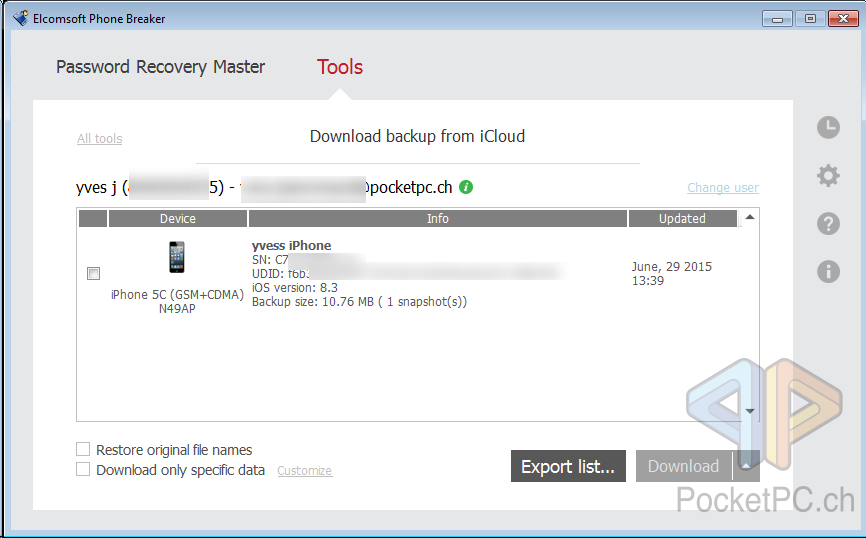Maximize the Phone Breaker window
Screen dimensions: 866x538
pos(810,19)
